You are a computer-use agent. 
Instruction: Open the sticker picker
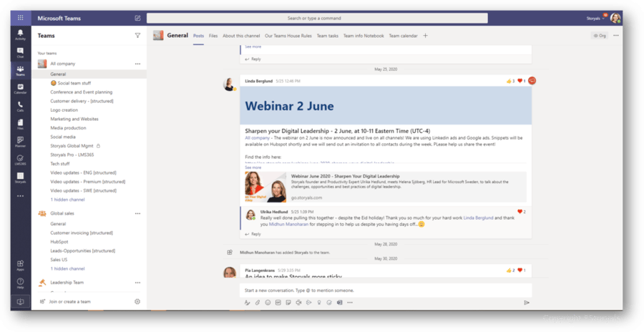288,303
